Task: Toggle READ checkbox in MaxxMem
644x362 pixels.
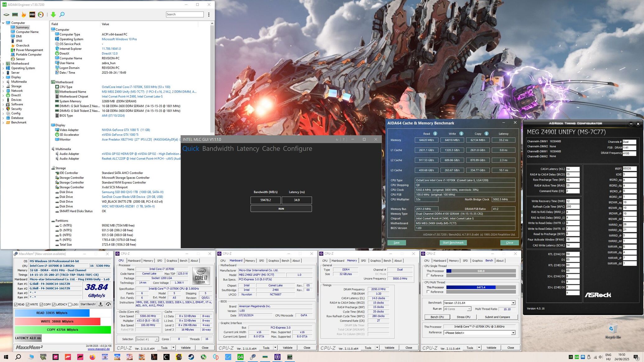Action: 16,305
